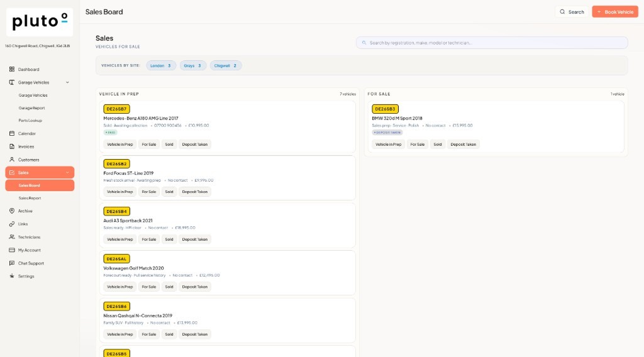Go to Dashboard
The image size is (644, 357).
pyautogui.click(x=28, y=69)
